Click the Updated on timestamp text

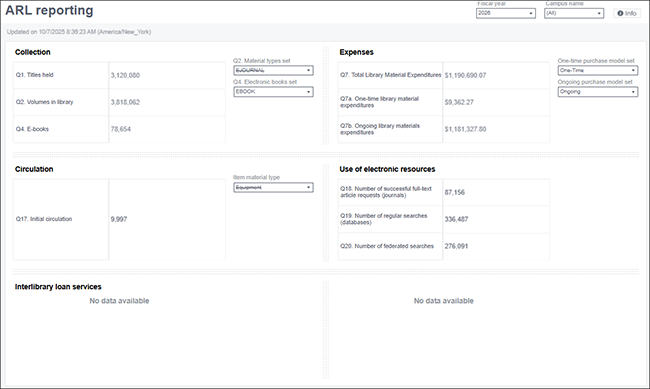point(79,32)
